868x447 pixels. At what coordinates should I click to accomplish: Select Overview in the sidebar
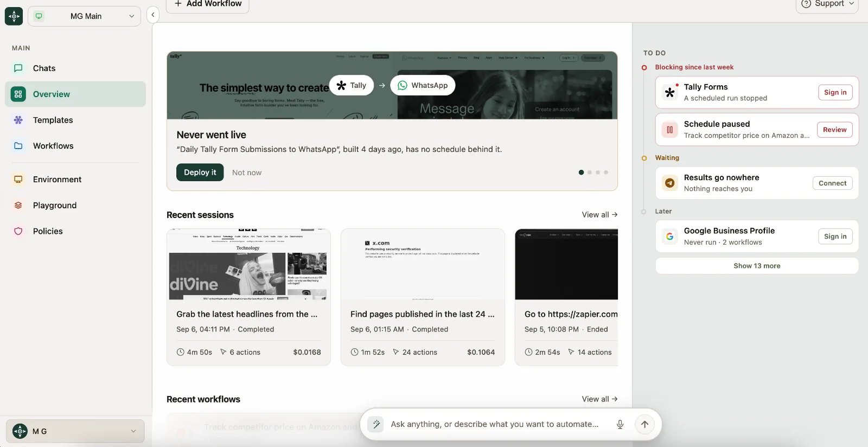(x=75, y=94)
